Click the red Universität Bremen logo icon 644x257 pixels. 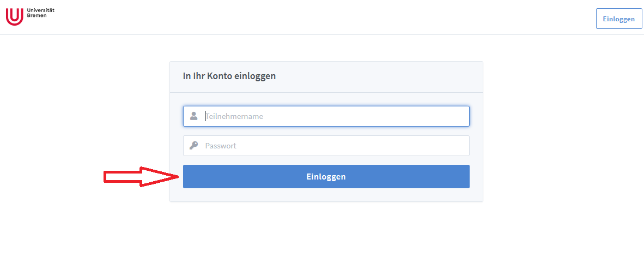pos(14,16)
